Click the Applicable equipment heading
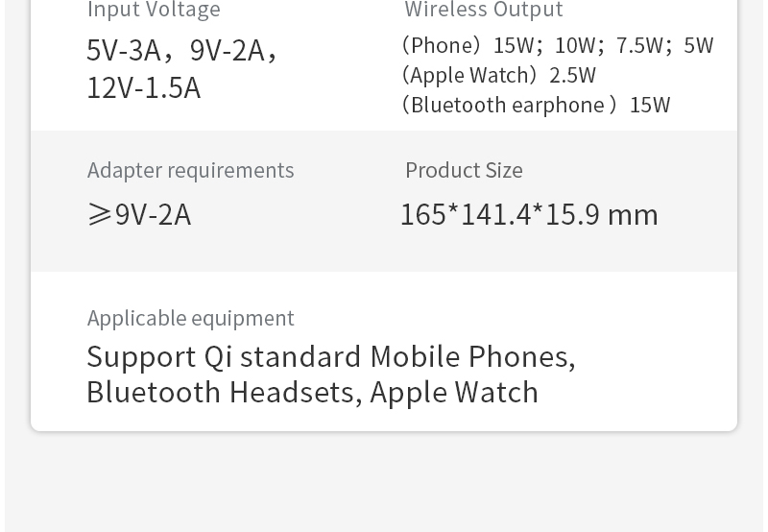 click(x=190, y=318)
